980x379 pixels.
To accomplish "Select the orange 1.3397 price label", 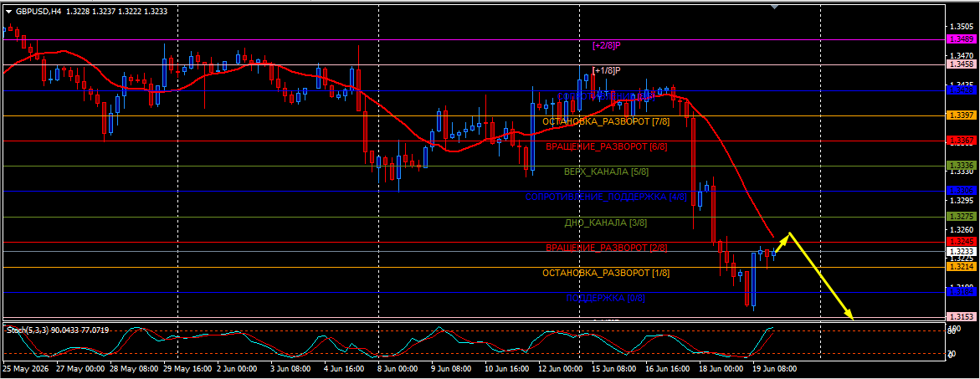I will pyautogui.click(x=960, y=115).
